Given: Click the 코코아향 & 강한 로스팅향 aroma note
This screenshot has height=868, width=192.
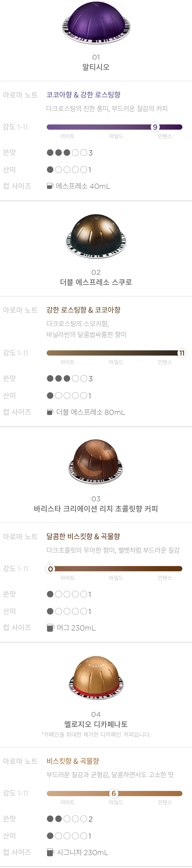Looking at the screenshot, I should point(83,95).
